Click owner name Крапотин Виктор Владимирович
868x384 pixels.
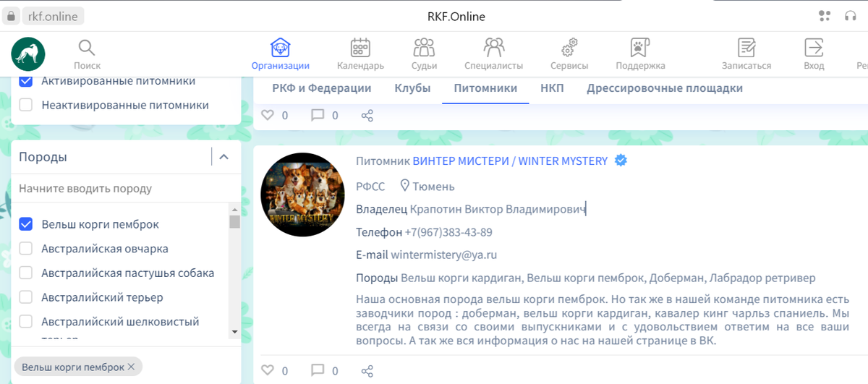498,210
